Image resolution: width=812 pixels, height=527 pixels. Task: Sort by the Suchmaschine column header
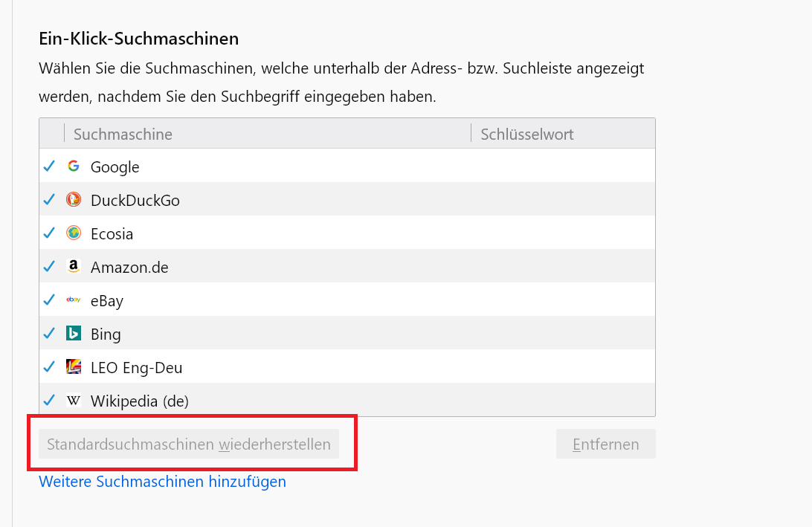click(123, 135)
